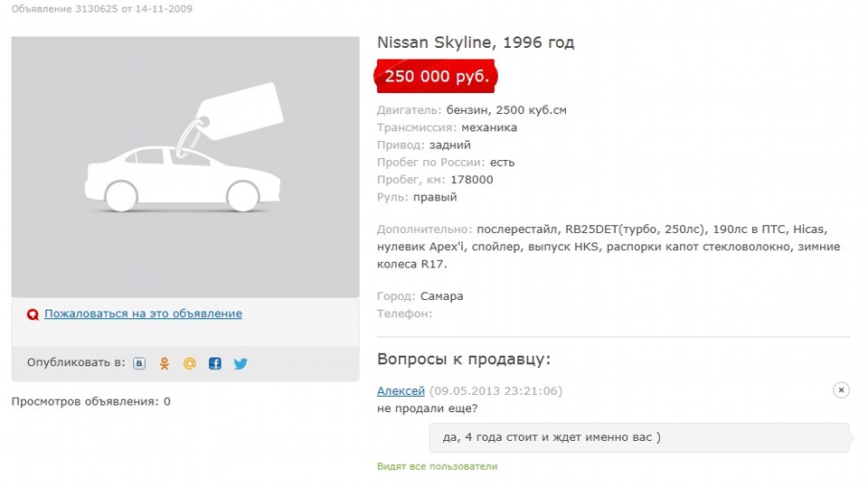Share the listing on Odnoklassniki
The width and height of the screenshot is (868, 487).
[x=165, y=363]
